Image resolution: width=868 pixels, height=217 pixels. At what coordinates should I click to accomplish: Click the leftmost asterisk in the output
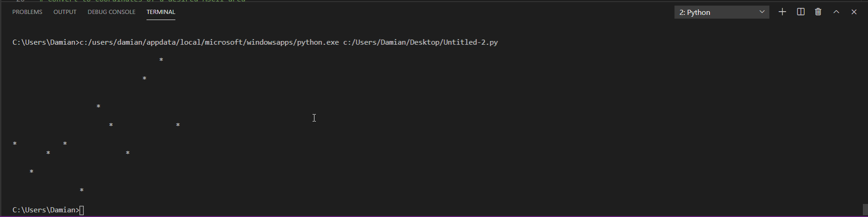[15, 144]
